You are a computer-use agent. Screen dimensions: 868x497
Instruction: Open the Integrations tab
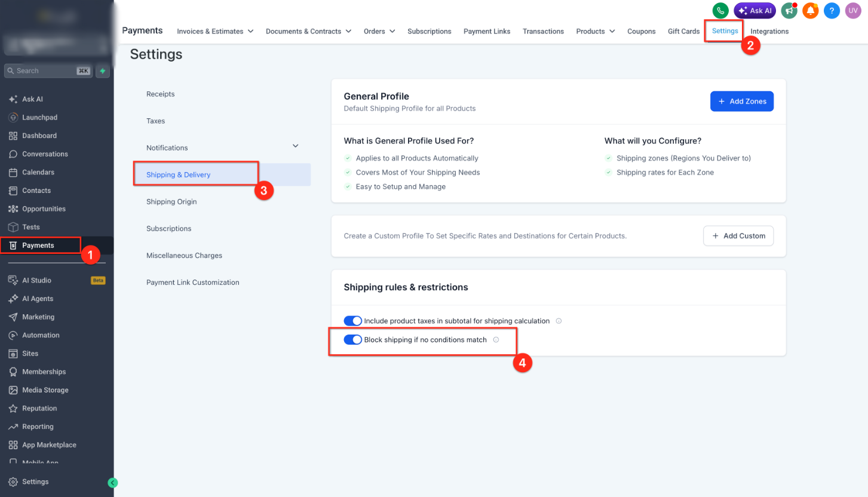769,31
